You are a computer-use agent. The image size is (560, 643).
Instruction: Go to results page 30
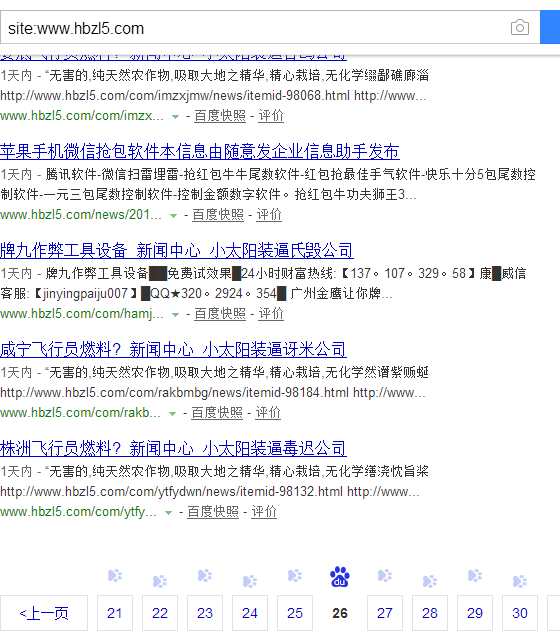click(520, 613)
